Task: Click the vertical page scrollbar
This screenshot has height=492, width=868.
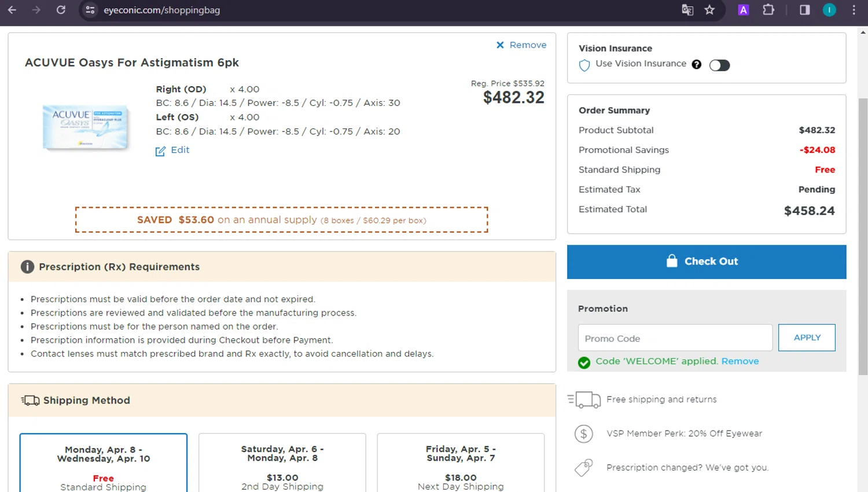Action: (x=863, y=236)
